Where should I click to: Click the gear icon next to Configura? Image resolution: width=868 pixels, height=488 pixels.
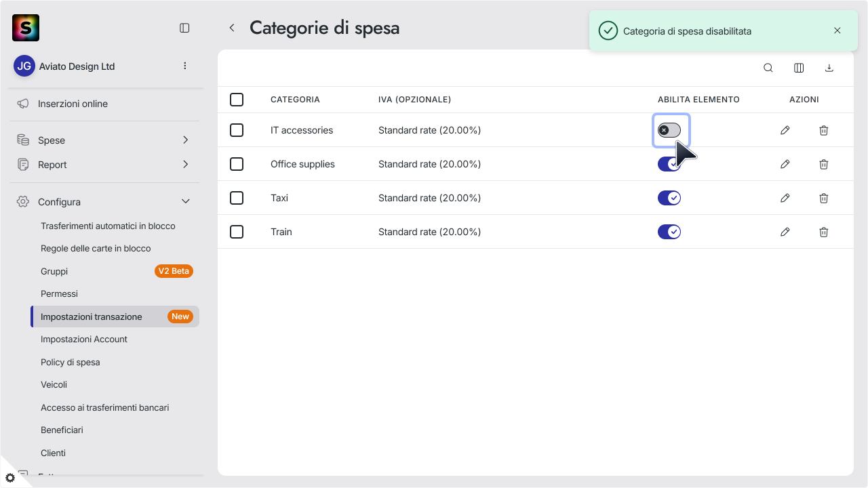[23, 202]
